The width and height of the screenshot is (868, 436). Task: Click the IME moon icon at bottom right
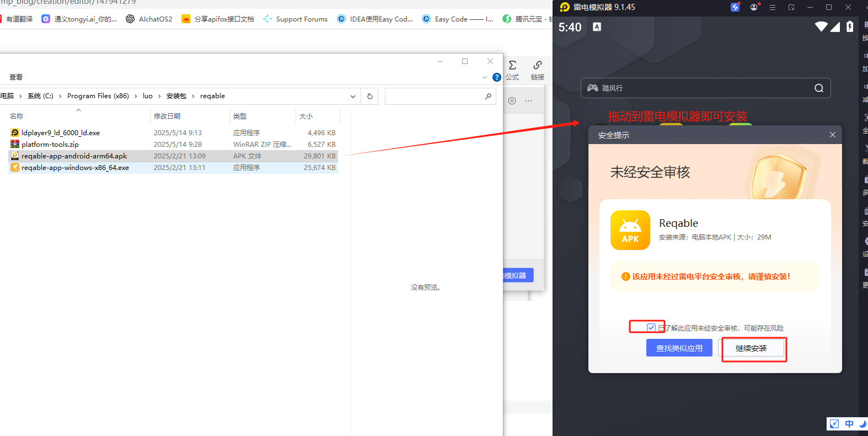(862, 424)
